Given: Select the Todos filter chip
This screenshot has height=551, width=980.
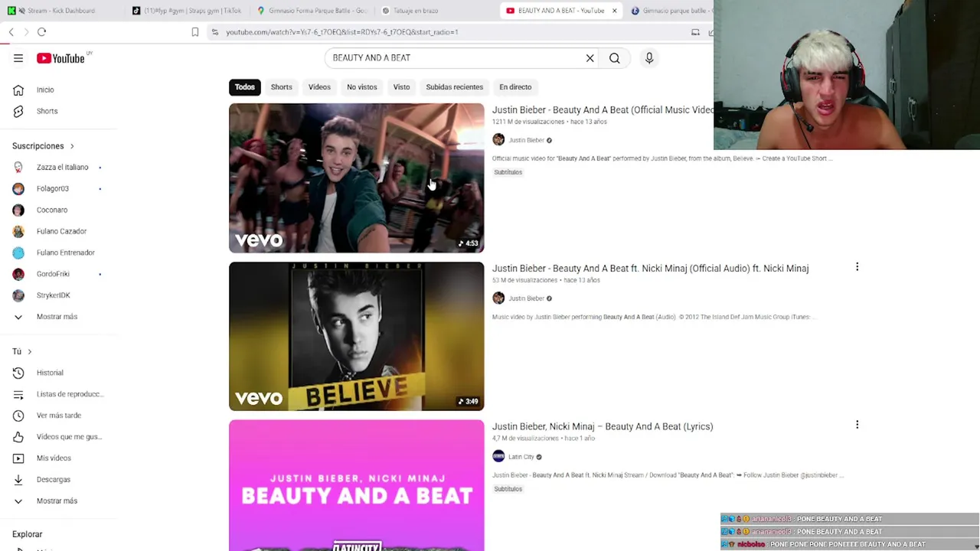Looking at the screenshot, I should 245,87.
